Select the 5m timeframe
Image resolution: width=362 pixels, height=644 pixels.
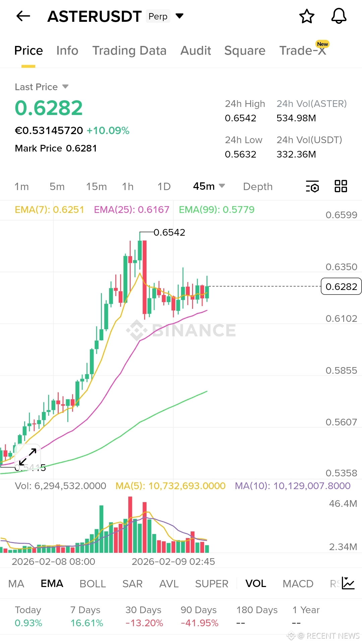(x=57, y=186)
